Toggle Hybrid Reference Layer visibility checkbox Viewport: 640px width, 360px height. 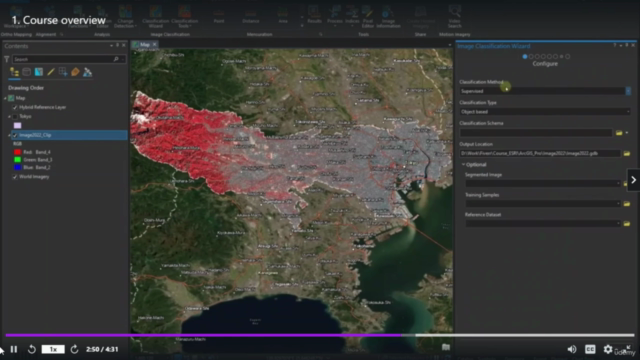(15, 107)
